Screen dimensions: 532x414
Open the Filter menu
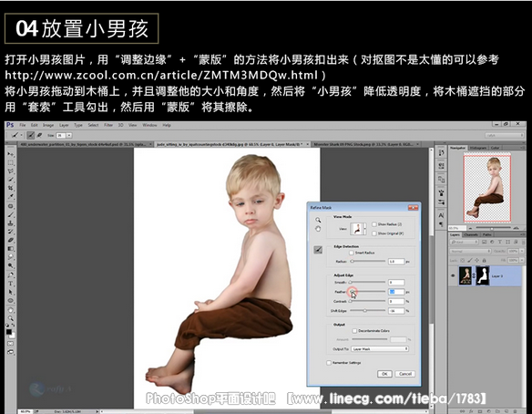[x=108, y=125]
